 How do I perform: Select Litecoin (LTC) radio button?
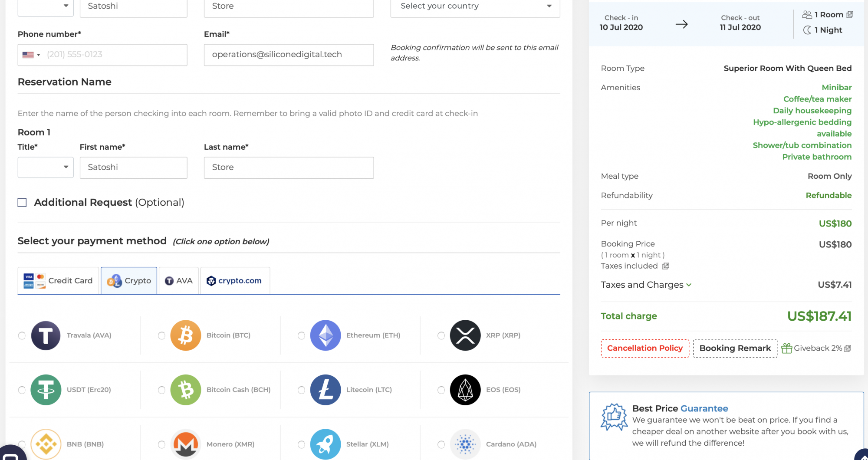pyautogui.click(x=301, y=390)
